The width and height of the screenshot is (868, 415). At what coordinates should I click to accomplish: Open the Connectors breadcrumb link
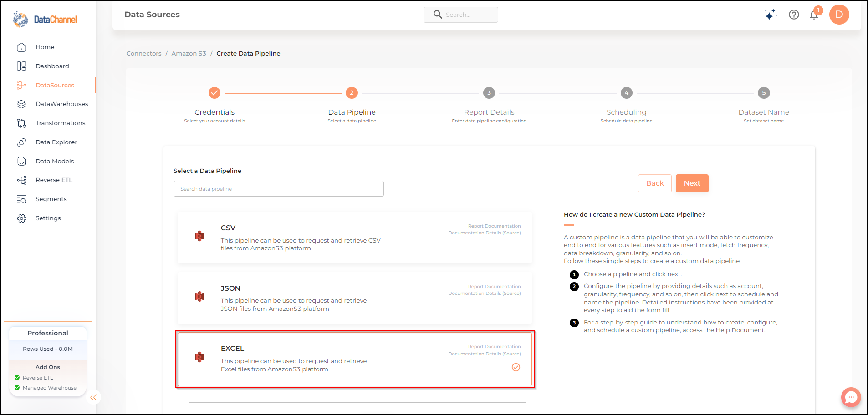144,54
